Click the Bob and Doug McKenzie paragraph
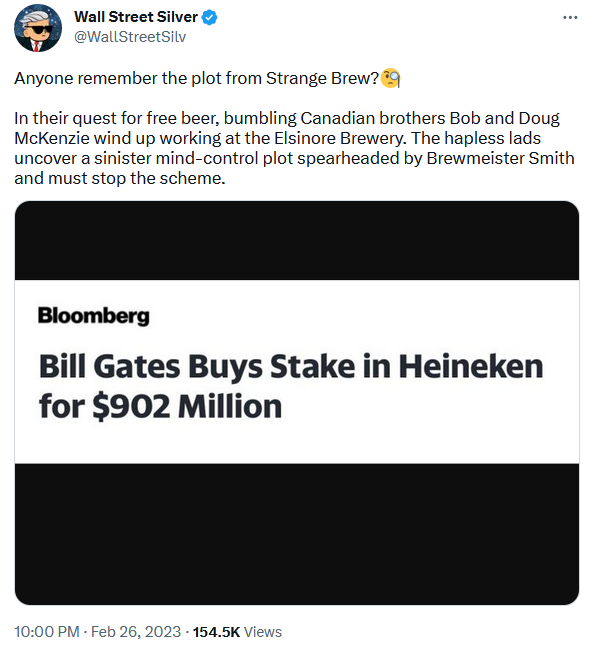The image size is (593, 654). point(294,148)
